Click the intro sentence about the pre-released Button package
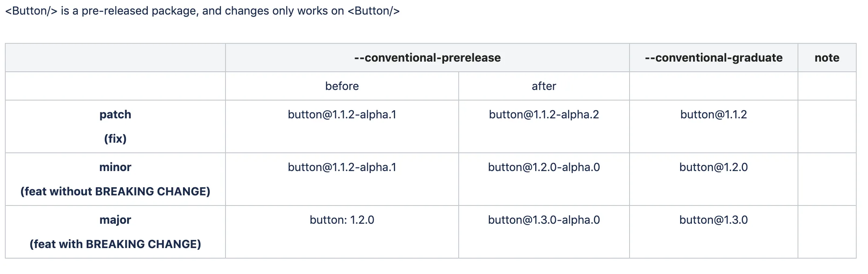868x274 pixels. click(x=202, y=11)
